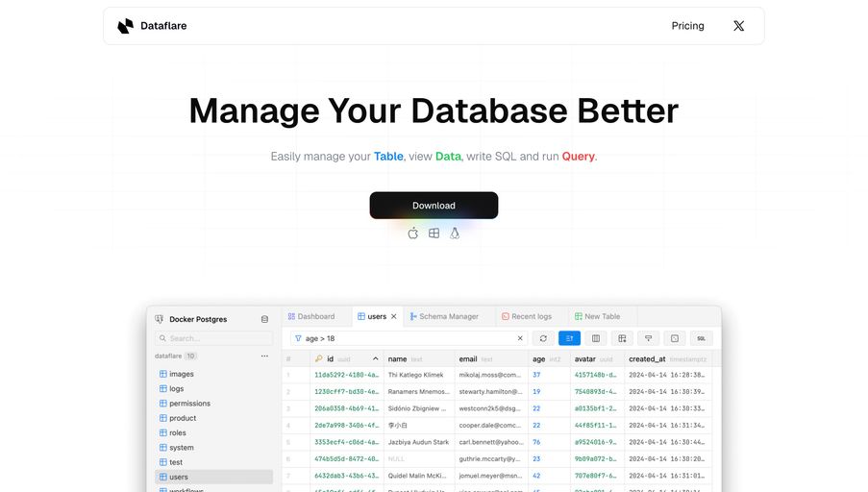Click the id cell 11da5292-4180
This screenshot has width=868, height=492.
347,375
